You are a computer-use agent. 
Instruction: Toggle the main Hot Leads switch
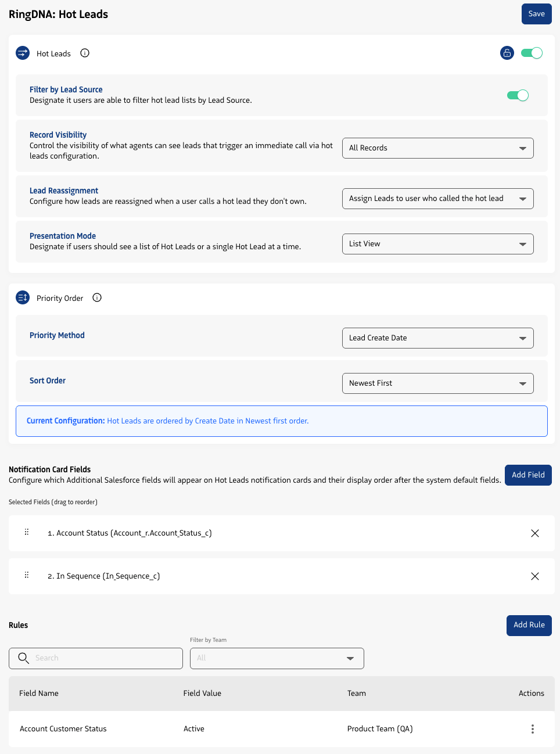[532, 53]
